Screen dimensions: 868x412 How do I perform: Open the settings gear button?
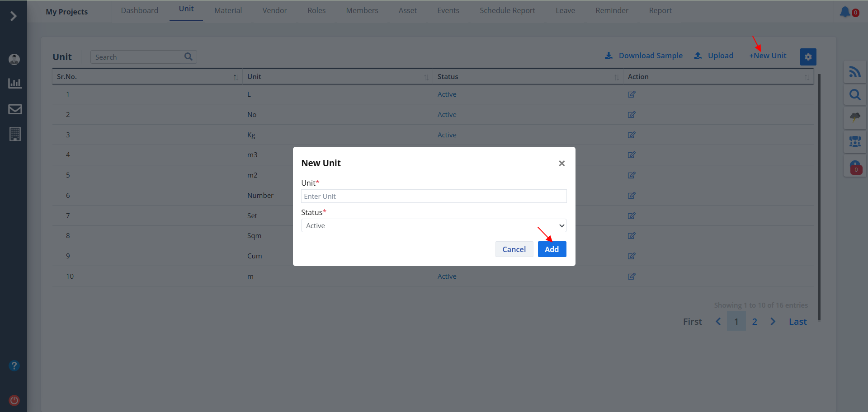808,57
